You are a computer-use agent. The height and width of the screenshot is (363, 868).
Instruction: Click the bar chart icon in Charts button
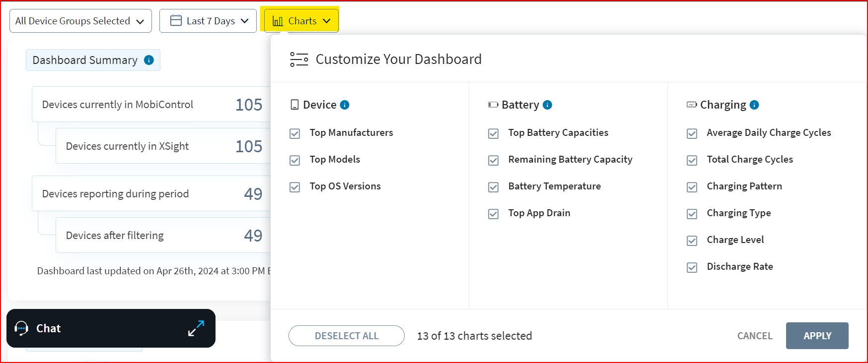(278, 21)
